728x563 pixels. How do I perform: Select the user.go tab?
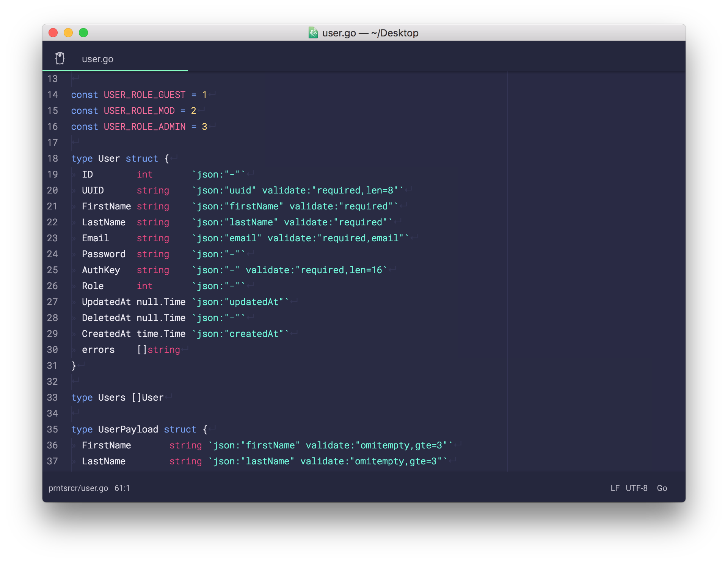[x=97, y=59]
